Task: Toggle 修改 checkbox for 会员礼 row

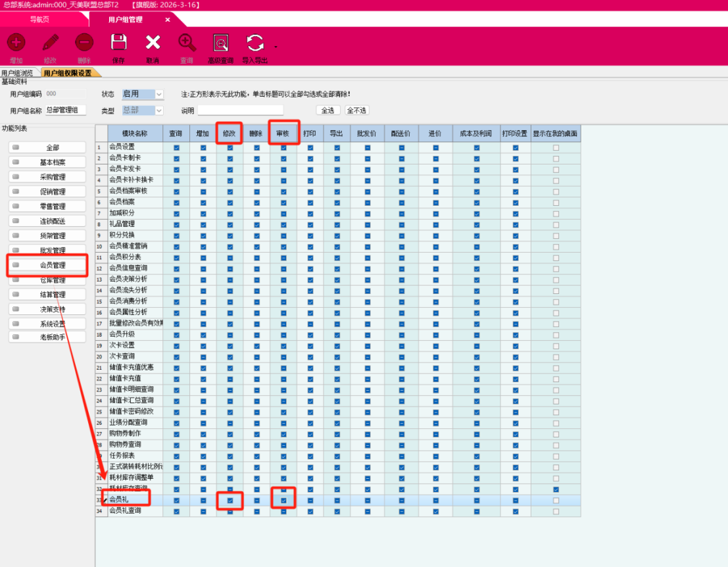Action: coord(230,501)
